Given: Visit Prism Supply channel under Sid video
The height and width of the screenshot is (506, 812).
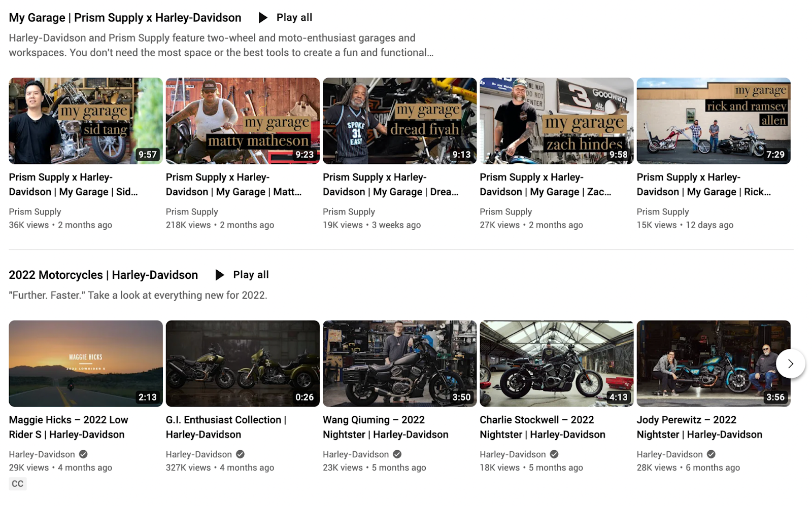Looking at the screenshot, I should click(x=35, y=212).
